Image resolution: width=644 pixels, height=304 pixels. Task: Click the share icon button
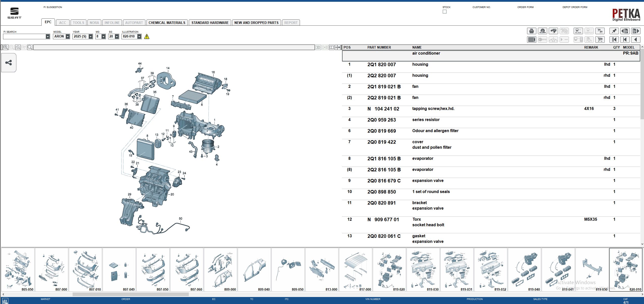pos(9,63)
